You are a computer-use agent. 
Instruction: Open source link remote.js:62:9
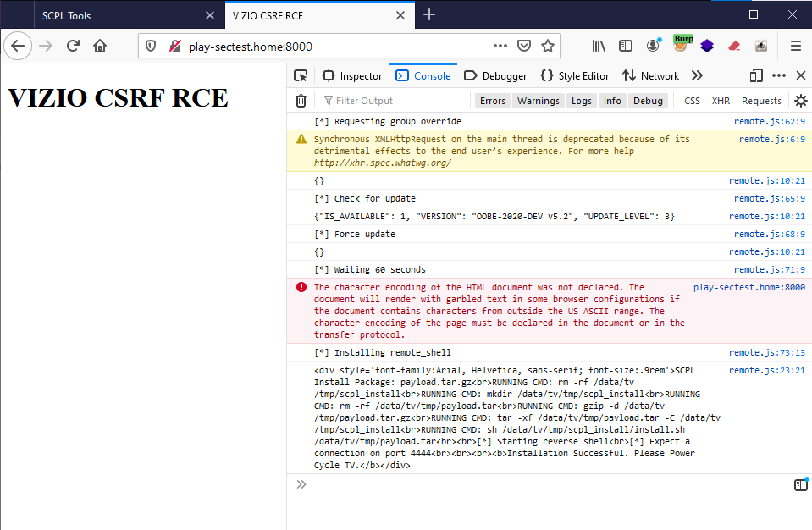tap(770, 121)
